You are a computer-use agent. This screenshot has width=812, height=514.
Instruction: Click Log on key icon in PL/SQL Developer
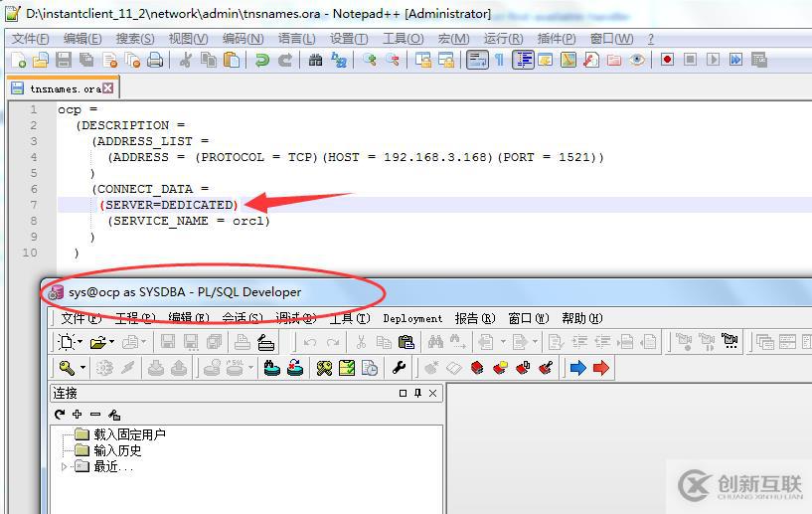67,368
